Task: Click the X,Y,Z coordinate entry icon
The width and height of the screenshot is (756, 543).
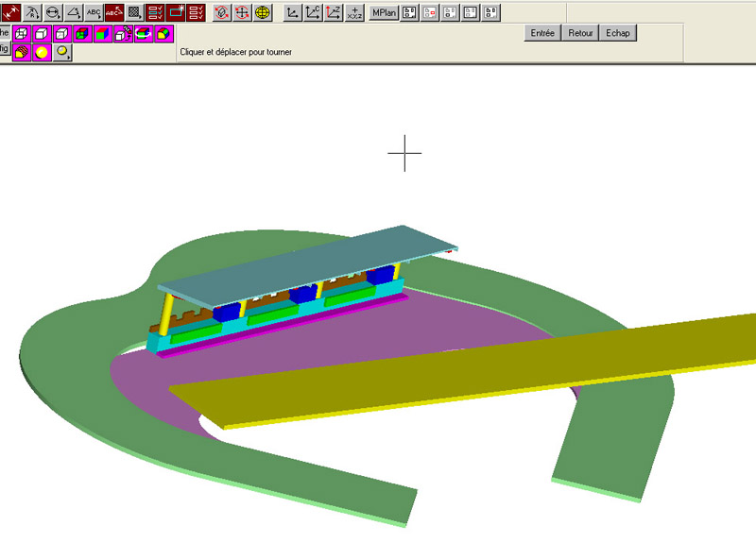Action: (353, 13)
